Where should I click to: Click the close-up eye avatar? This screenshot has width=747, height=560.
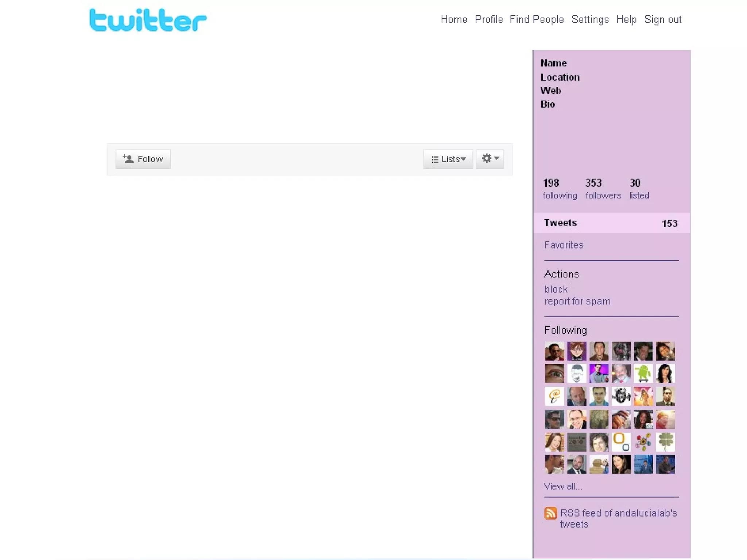(x=554, y=373)
